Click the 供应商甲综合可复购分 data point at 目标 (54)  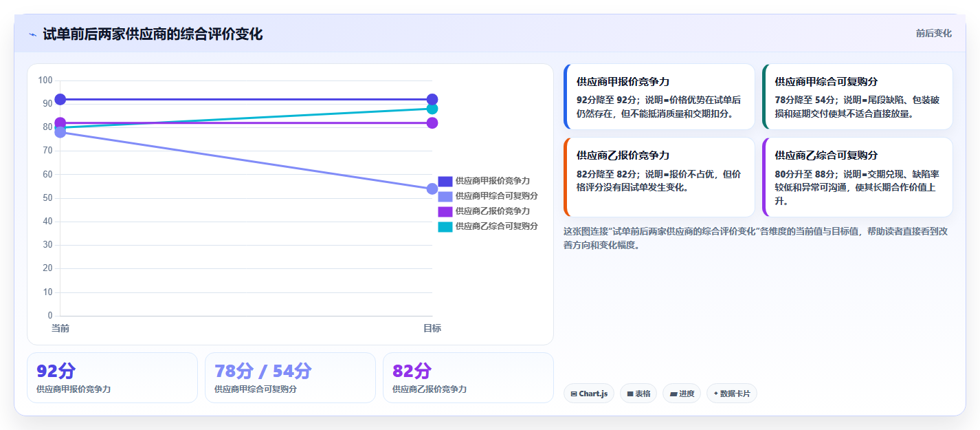point(432,189)
